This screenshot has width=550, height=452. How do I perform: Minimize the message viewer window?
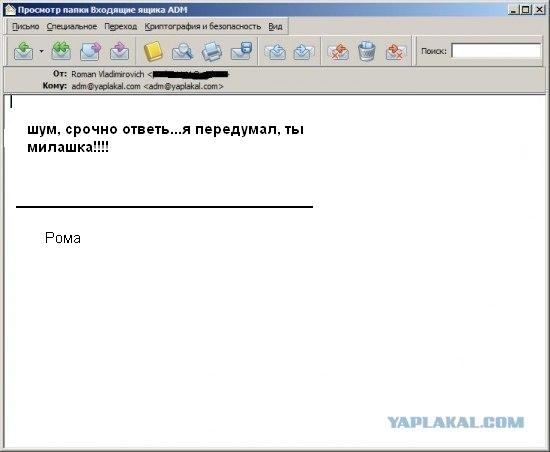513,10
